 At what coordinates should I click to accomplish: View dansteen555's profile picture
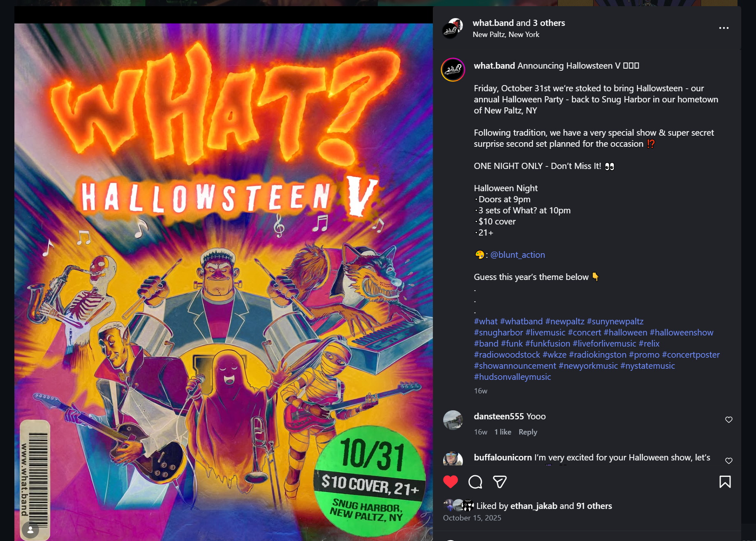(453, 420)
